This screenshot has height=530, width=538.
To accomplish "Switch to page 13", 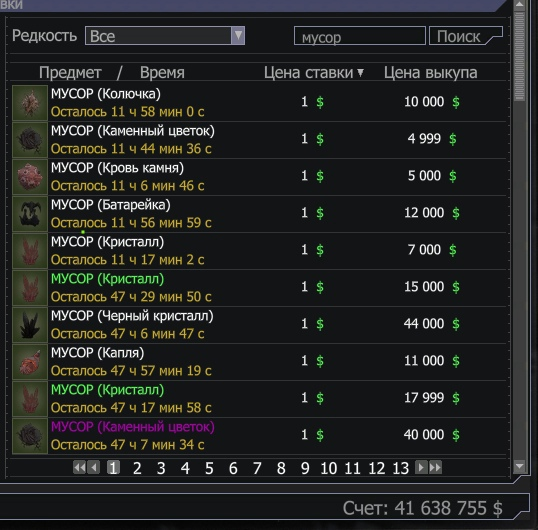I will coord(400,468).
